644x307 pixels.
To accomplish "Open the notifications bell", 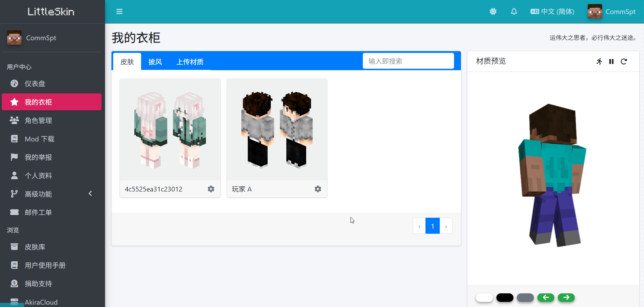I will (x=514, y=11).
